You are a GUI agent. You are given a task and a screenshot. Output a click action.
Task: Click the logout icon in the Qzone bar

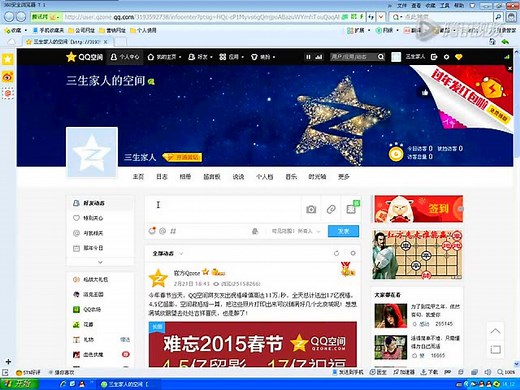434,57
